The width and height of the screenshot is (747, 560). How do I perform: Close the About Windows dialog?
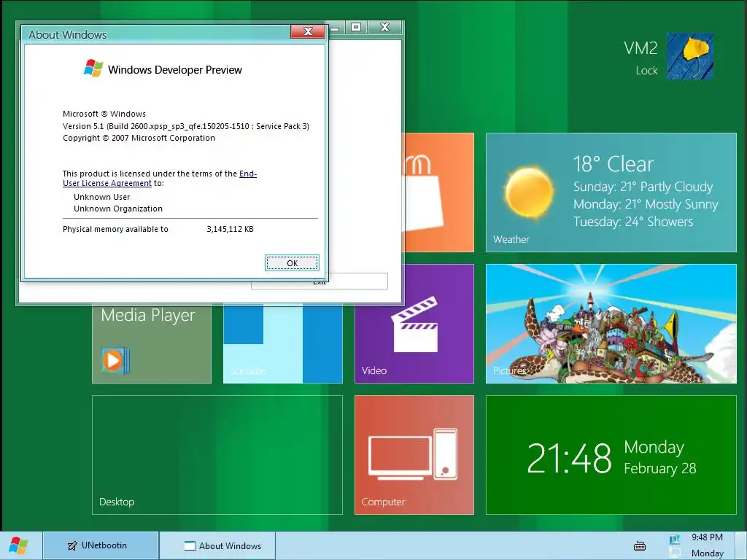(x=308, y=31)
